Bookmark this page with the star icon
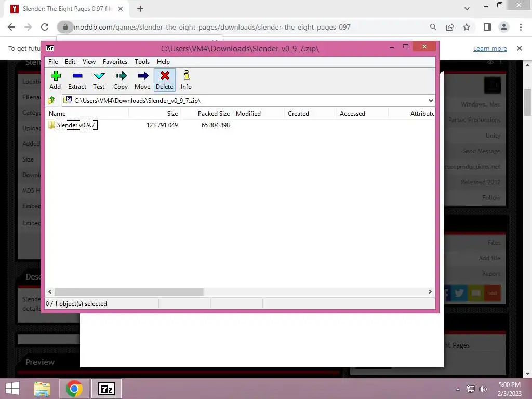Viewport: 532px width, 399px height. click(x=467, y=27)
